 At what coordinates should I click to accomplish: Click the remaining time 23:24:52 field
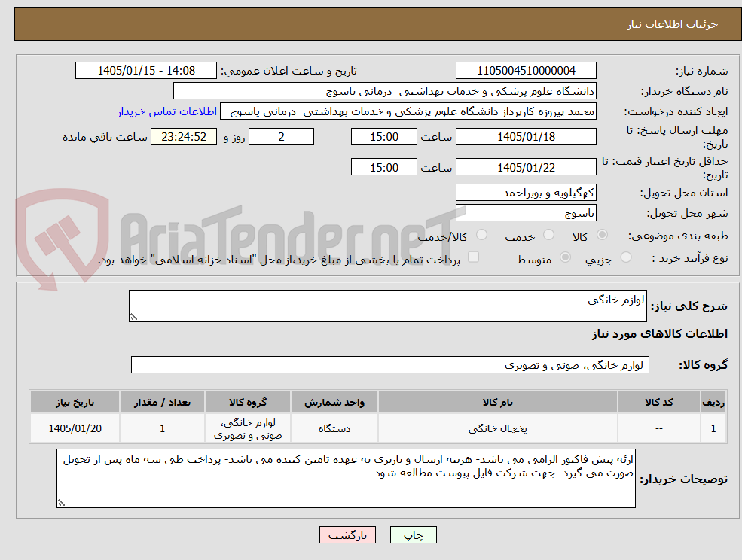(x=184, y=137)
